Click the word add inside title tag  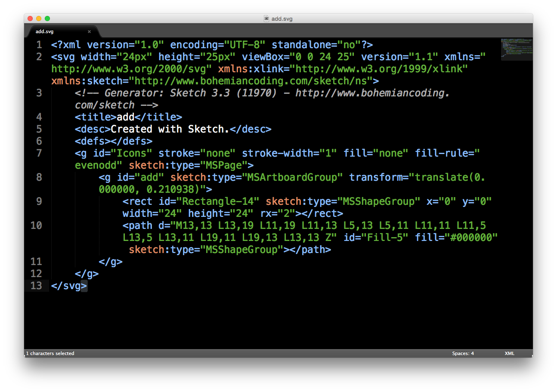[126, 117]
